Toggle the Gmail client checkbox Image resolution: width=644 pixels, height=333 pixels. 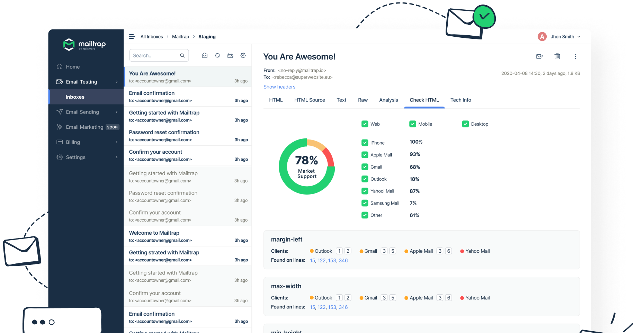pos(365,167)
